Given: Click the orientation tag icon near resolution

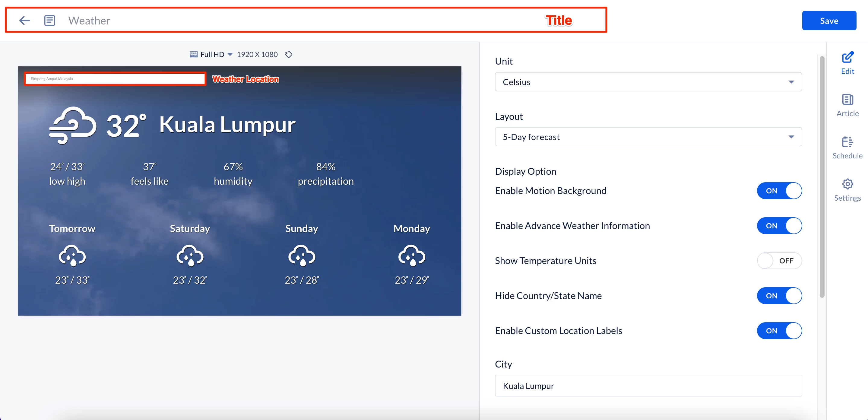Looking at the screenshot, I should 288,55.
